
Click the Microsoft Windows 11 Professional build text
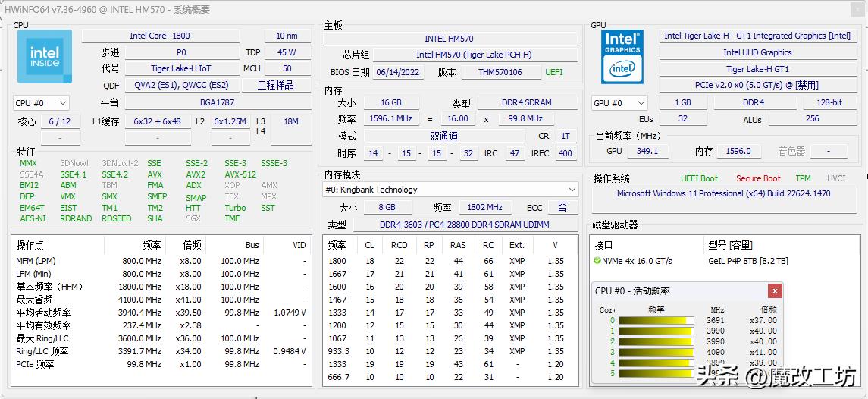click(723, 194)
